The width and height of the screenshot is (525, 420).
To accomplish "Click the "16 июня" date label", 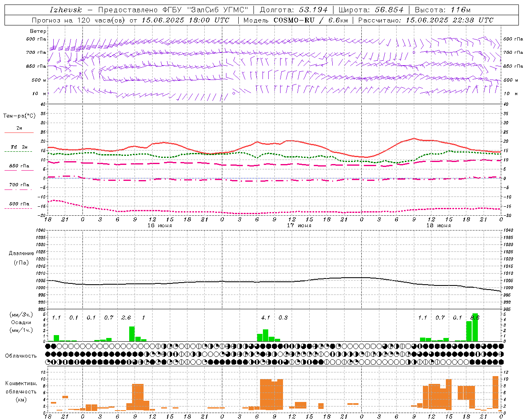I will [160, 225].
